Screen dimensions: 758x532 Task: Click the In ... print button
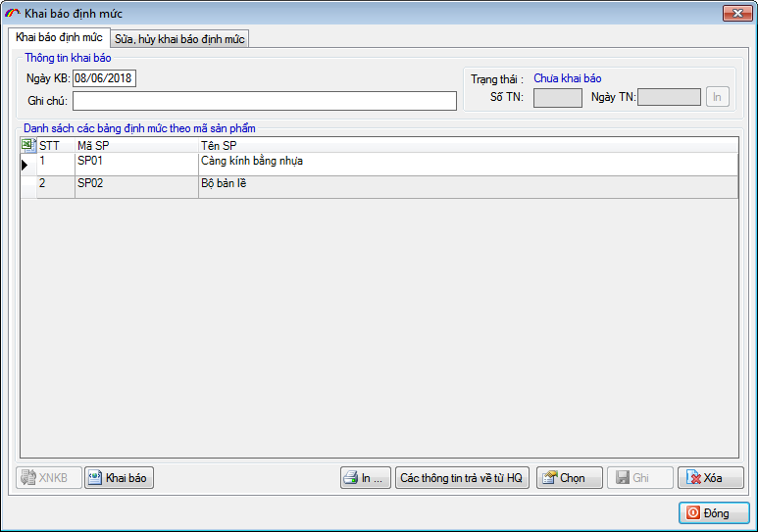tap(366, 478)
